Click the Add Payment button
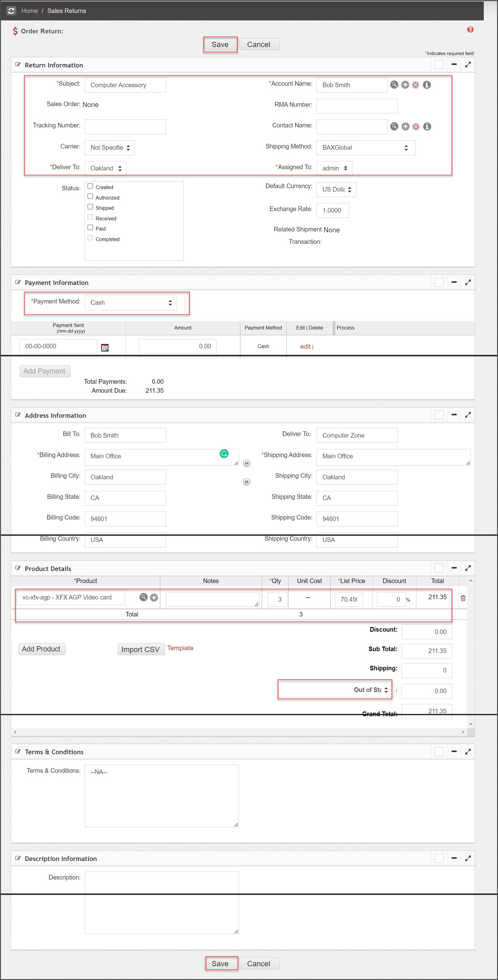This screenshot has width=498, height=980. tap(45, 371)
